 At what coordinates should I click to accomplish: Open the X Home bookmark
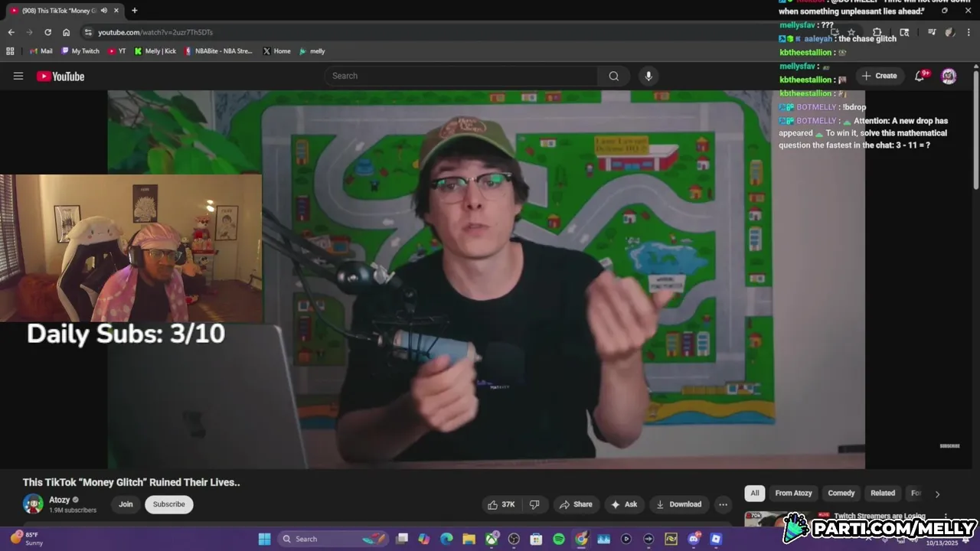click(276, 51)
